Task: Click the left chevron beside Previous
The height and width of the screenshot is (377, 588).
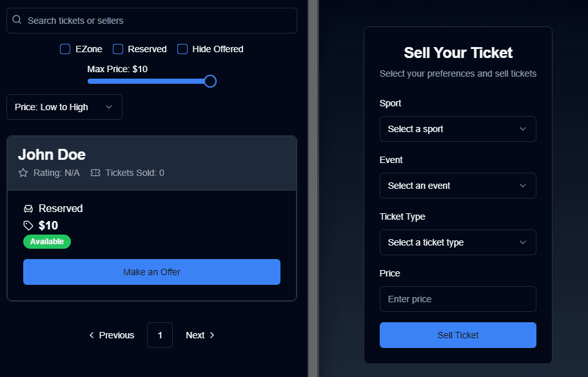Action: click(x=92, y=335)
